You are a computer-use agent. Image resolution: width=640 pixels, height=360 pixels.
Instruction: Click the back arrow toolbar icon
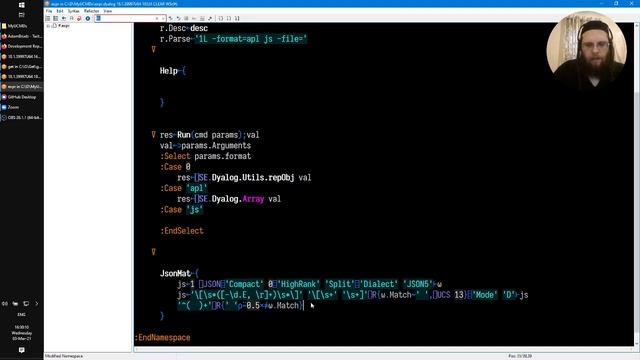coord(64,18)
